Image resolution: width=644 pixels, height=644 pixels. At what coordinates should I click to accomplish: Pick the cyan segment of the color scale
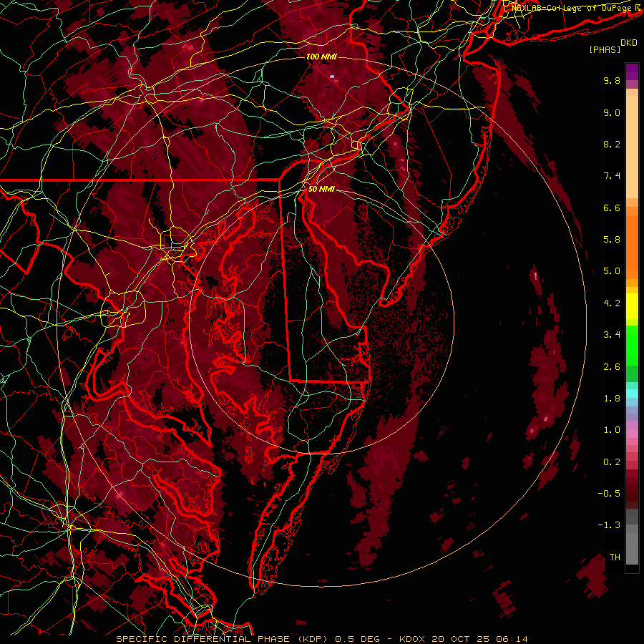(632, 394)
